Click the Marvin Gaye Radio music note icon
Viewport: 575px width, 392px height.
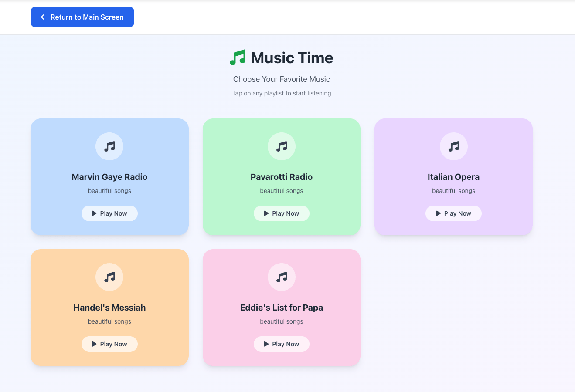click(x=109, y=146)
